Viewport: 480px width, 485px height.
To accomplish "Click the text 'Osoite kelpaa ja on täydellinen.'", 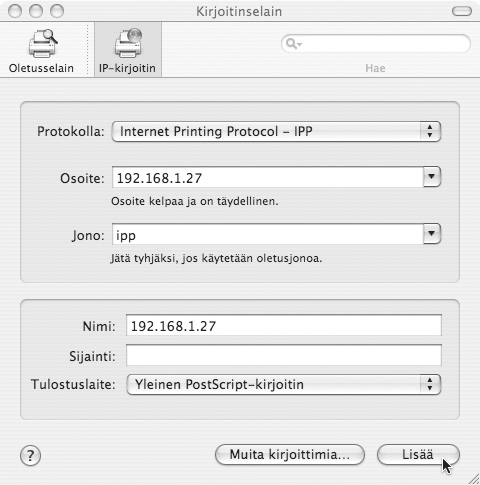I will [195, 201].
